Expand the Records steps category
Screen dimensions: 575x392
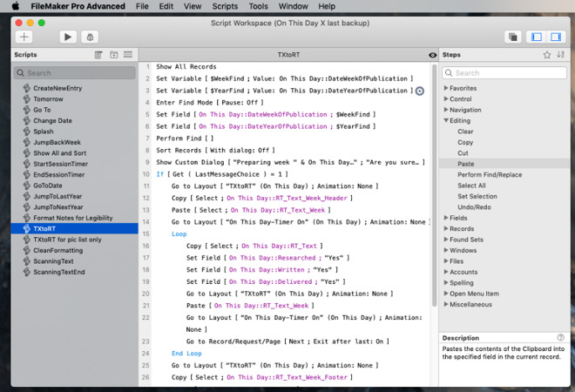446,228
